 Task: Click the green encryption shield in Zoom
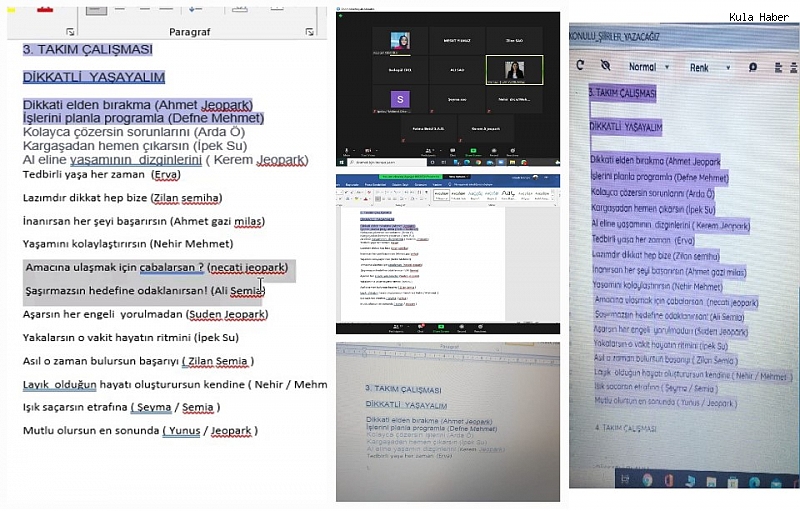(x=340, y=16)
